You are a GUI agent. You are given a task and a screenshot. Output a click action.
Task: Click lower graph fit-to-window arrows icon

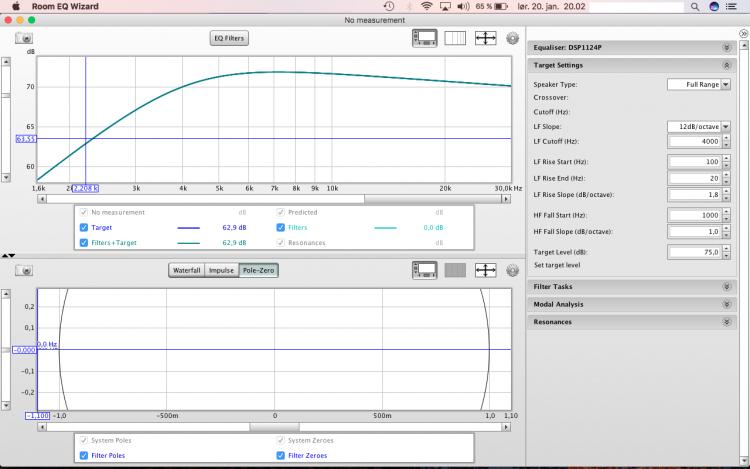pos(486,271)
